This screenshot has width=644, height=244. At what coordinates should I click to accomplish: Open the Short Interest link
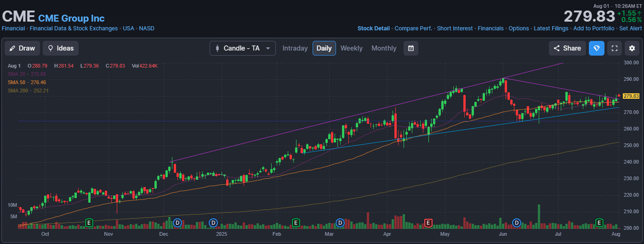455,28
